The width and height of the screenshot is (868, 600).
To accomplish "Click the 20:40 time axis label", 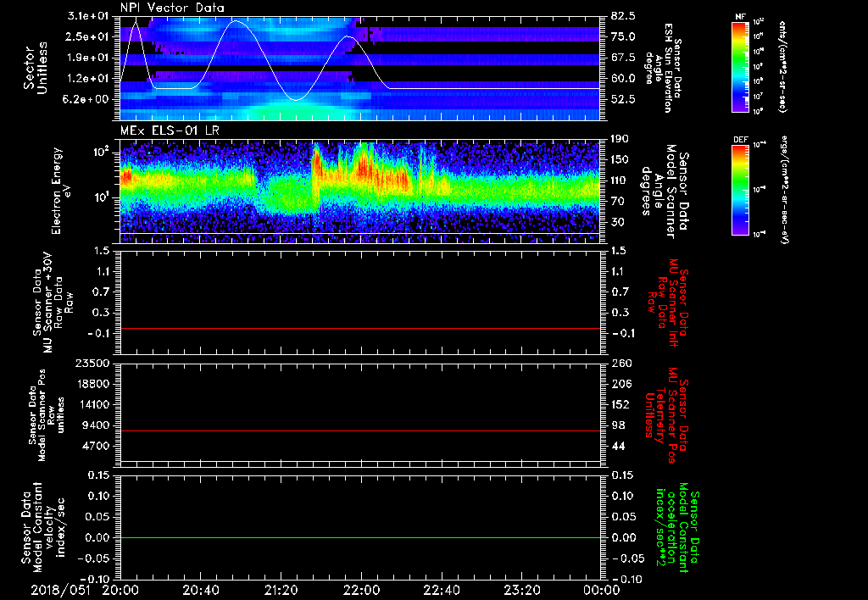I will click(x=200, y=590).
